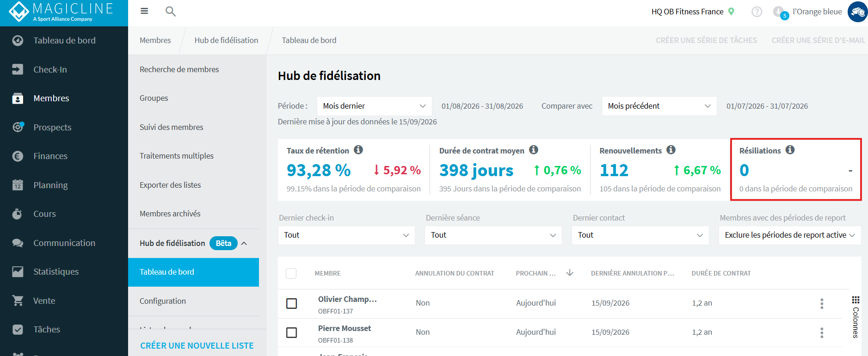Click CRÉER UNE SÉRIE DE TÂCHES button

pyautogui.click(x=706, y=40)
